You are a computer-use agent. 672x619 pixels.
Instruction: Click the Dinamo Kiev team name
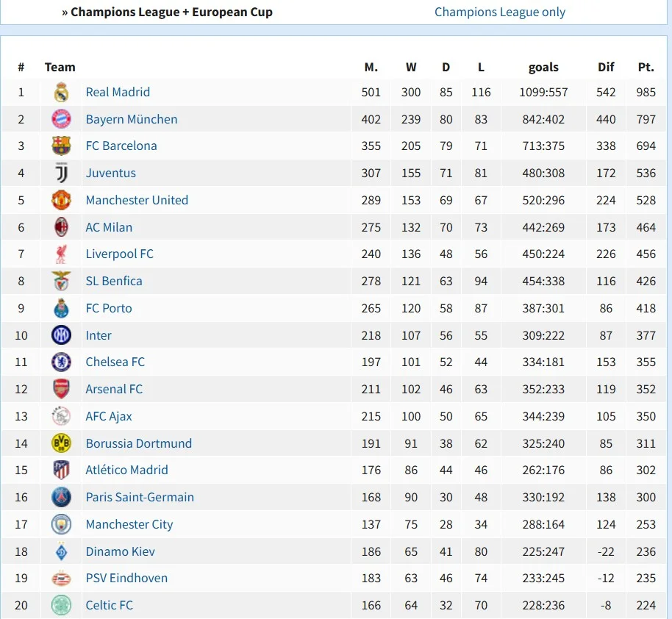coord(120,551)
